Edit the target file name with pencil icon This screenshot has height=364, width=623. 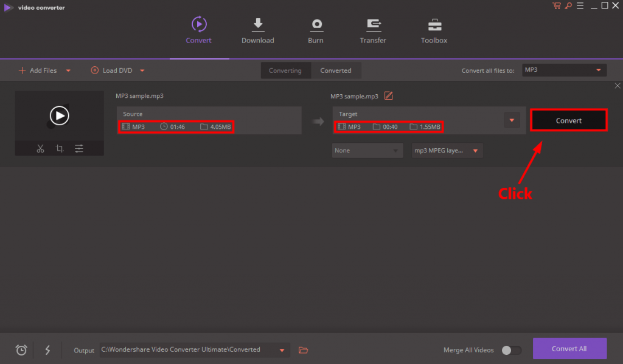click(x=389, y=95)
